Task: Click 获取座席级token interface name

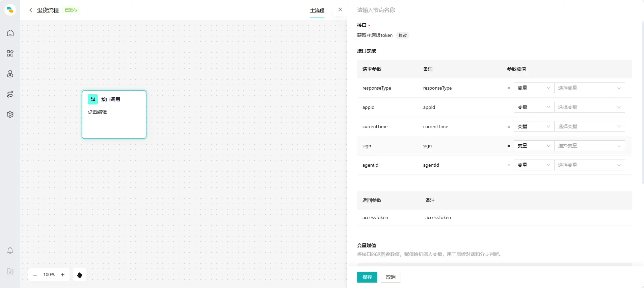Action: [x=375, y=35]
